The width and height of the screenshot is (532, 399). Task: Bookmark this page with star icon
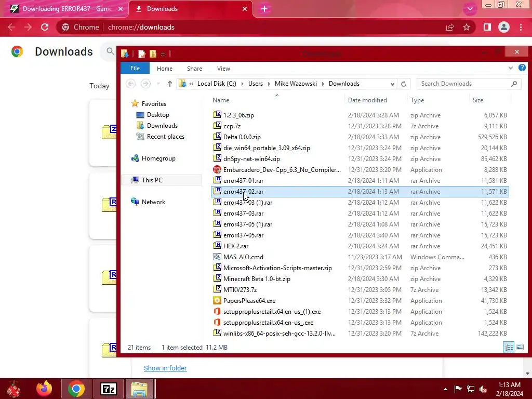tap(467, 27)
